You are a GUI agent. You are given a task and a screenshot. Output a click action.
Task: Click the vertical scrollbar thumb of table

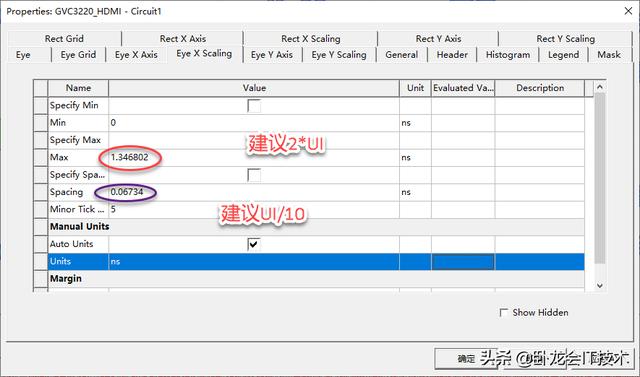click(x=599, y=178)
